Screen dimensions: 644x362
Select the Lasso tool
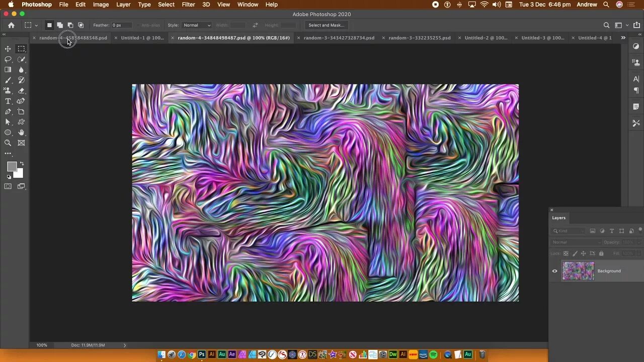click(x=8, y=59)
